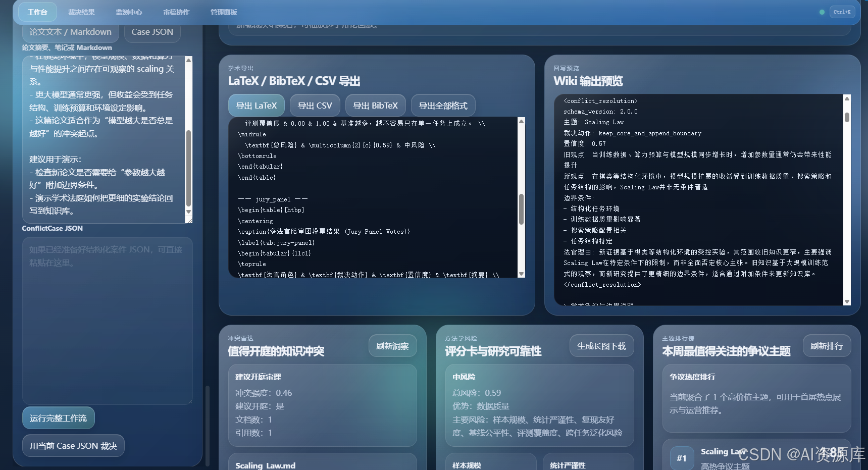Click the Markdown textarea resize handle
The image size is (868, 470).
click(x=189, y=220)
